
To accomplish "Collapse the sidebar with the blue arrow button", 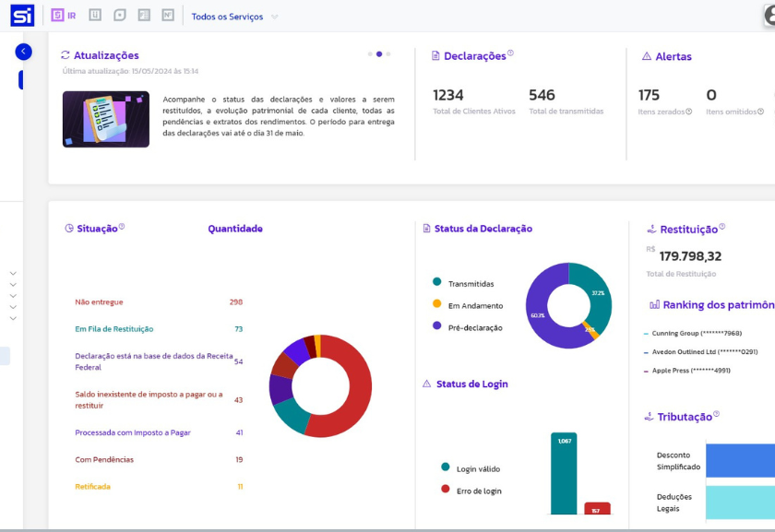I will coord(24,53).
